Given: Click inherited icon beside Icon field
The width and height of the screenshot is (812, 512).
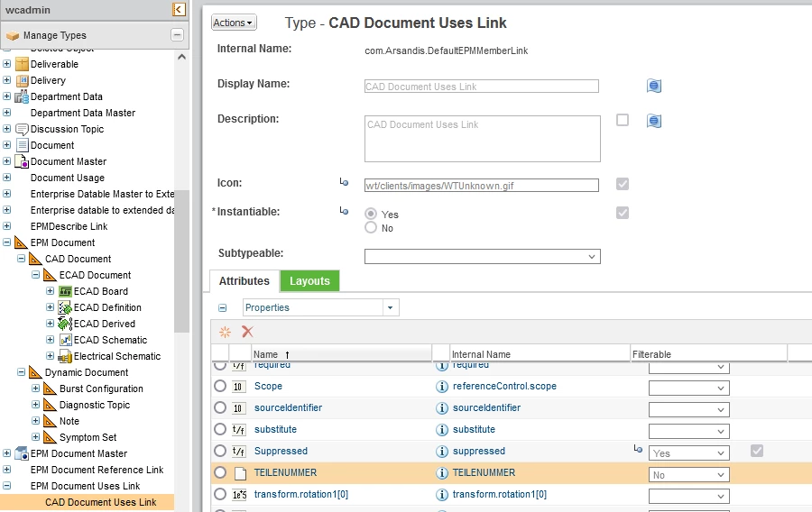Looking at the screenshot, I should coord(344,182).
